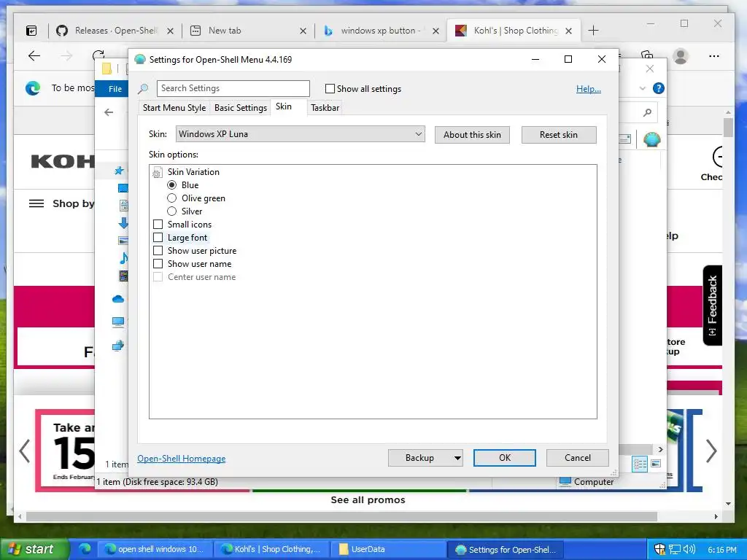Viewport: 747px width, 560px height.
Task: Select the Skin tab
Action: pyautogui.click(x=284, y=106)
